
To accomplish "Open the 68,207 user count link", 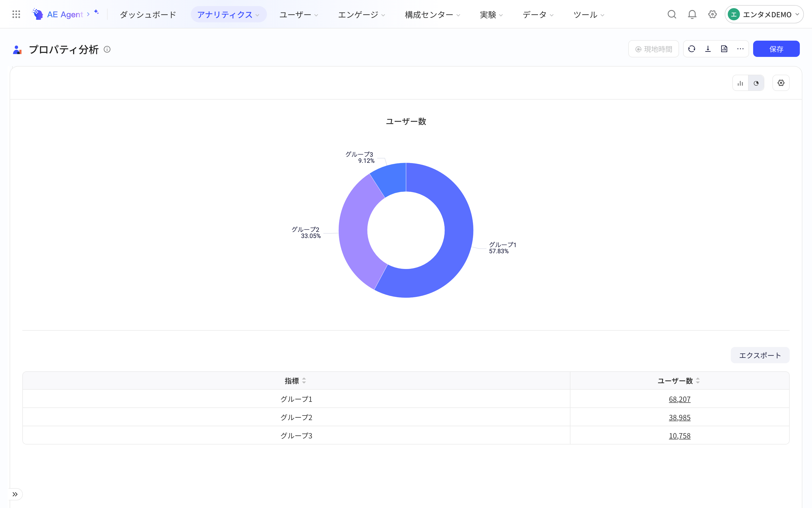I will pos(680,399).
